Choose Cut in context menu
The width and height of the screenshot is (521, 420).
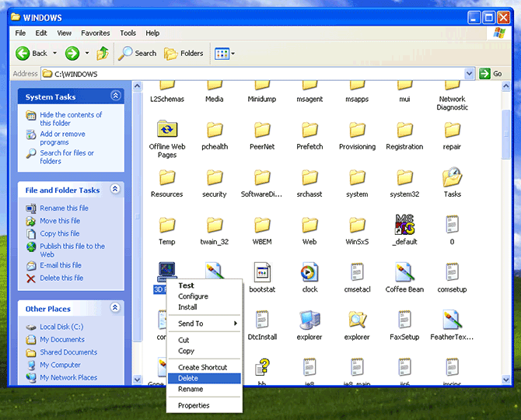[205, 340]
